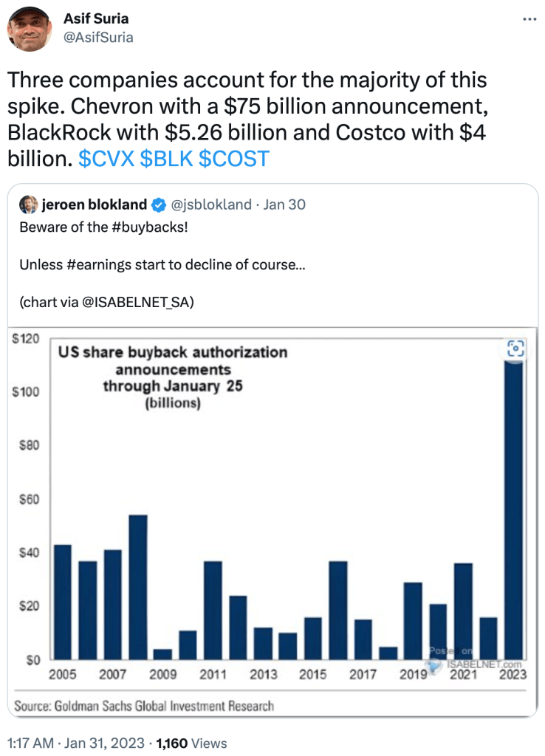
Task: Open the tweet's three-dot more menu
Action: pos(529,19)
